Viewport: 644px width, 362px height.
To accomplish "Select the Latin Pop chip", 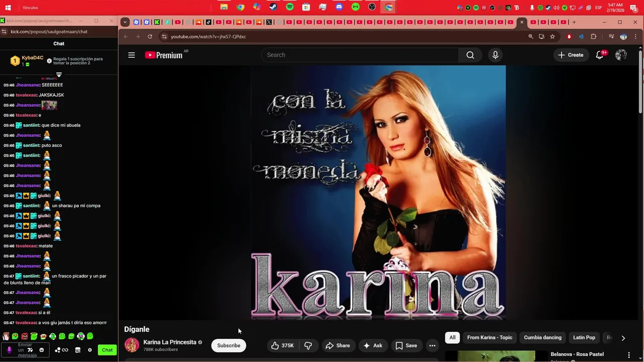I will tap(584, 338).
